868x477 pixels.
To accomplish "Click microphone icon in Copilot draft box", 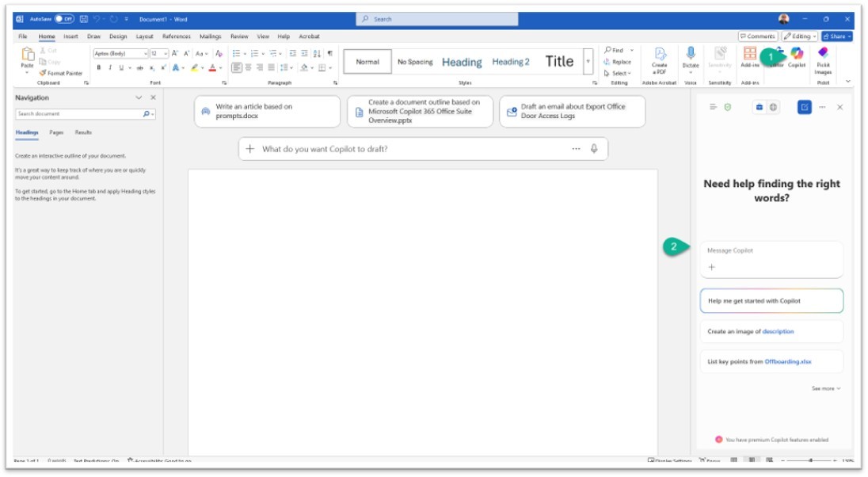I will 594,148.
